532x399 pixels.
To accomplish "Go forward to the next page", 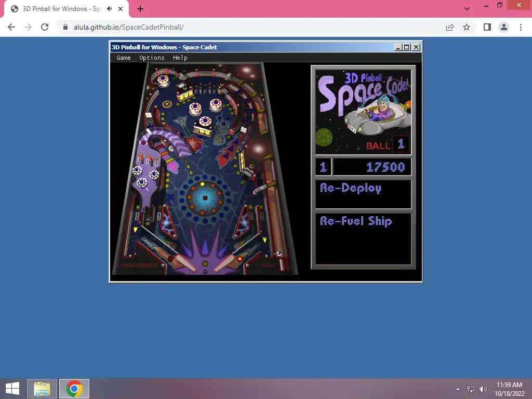I will tap(28, 27).
